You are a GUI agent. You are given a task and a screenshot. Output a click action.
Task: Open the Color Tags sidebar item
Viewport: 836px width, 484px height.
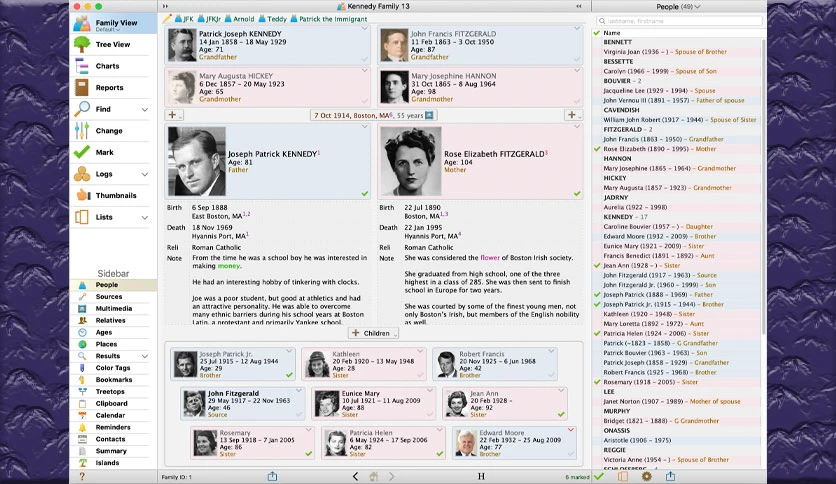(112, 368)
